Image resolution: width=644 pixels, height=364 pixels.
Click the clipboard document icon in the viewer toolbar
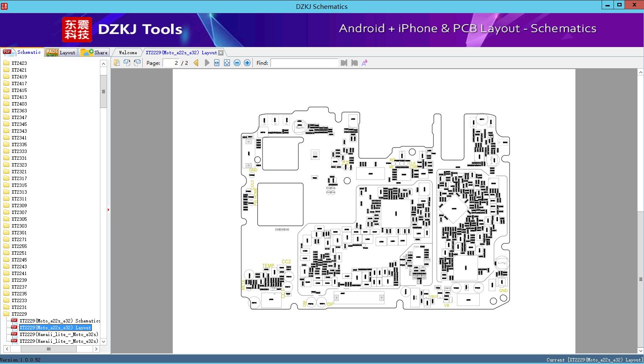[x=117, y=63]
